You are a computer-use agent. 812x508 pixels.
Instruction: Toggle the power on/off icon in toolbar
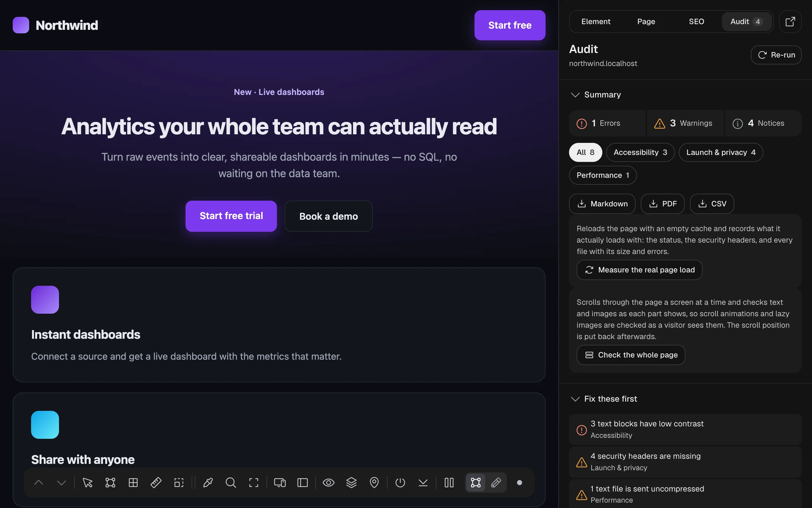point(400,483)
